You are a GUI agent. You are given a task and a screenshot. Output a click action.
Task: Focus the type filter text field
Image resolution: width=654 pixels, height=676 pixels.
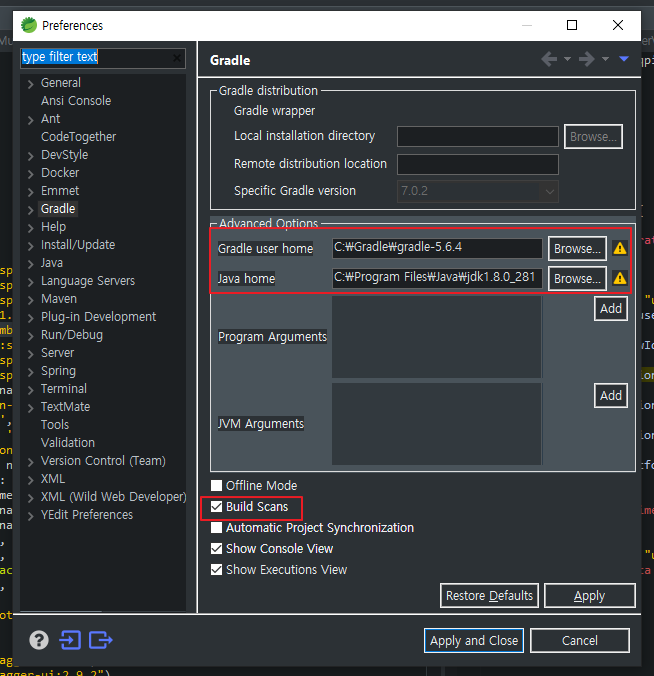click(103, 58)
